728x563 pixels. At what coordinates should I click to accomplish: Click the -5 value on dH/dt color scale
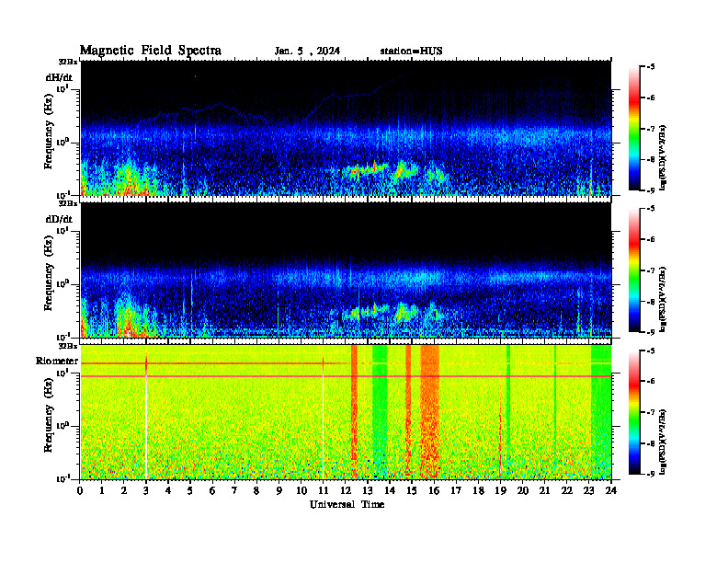click(x=652, y=67)
